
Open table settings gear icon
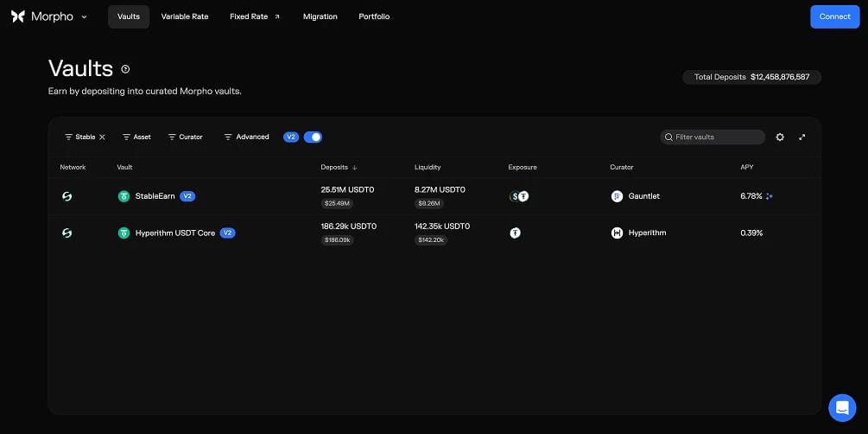[x=780, y=137]
